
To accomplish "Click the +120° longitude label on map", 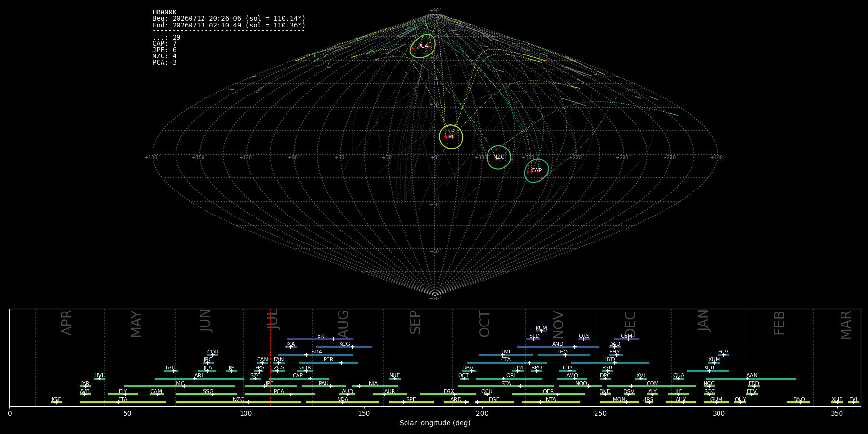I will [x=246, y=157].
